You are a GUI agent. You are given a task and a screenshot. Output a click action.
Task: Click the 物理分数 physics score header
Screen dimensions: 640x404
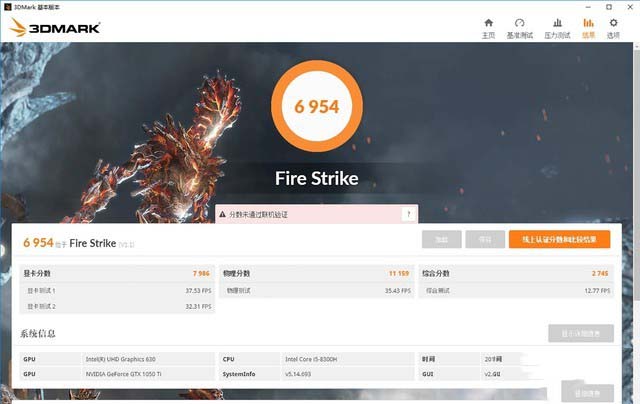tap(236, 273)
